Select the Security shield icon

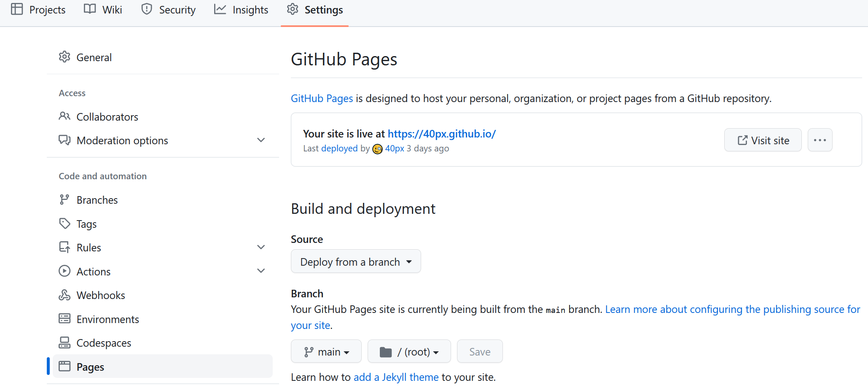coord(146,9)
